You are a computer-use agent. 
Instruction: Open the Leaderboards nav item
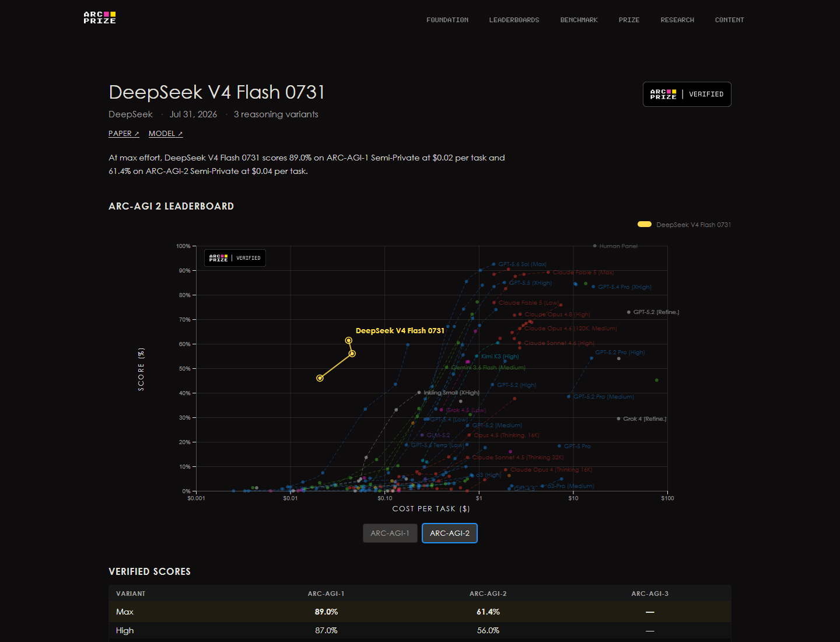pyautogui.click(x=514, y=20)
